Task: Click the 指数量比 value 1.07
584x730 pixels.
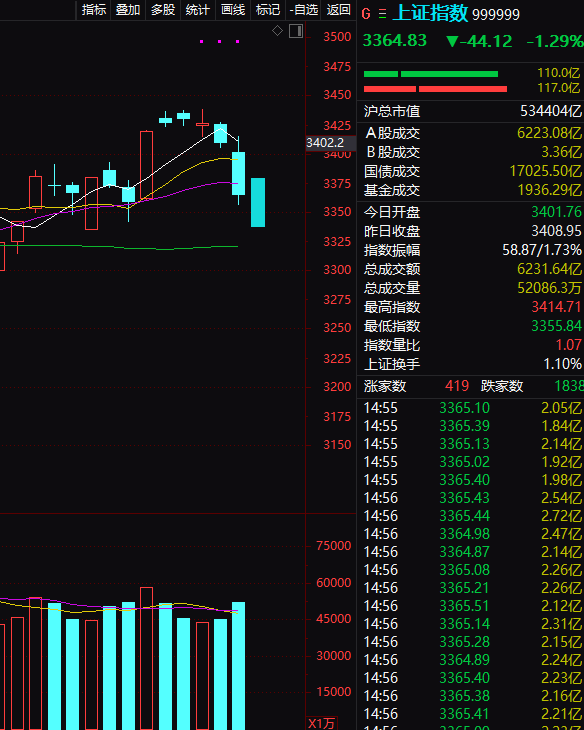Action: (x=569, y=345)
